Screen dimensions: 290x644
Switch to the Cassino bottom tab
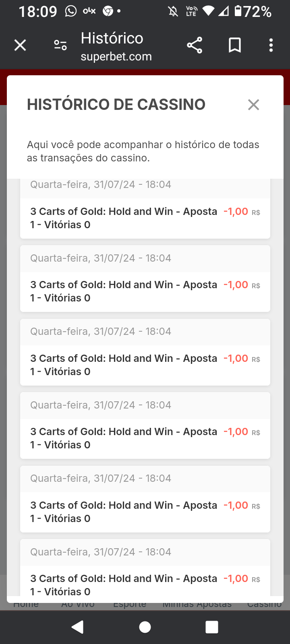pyautogui.click(x=264, y=605)
